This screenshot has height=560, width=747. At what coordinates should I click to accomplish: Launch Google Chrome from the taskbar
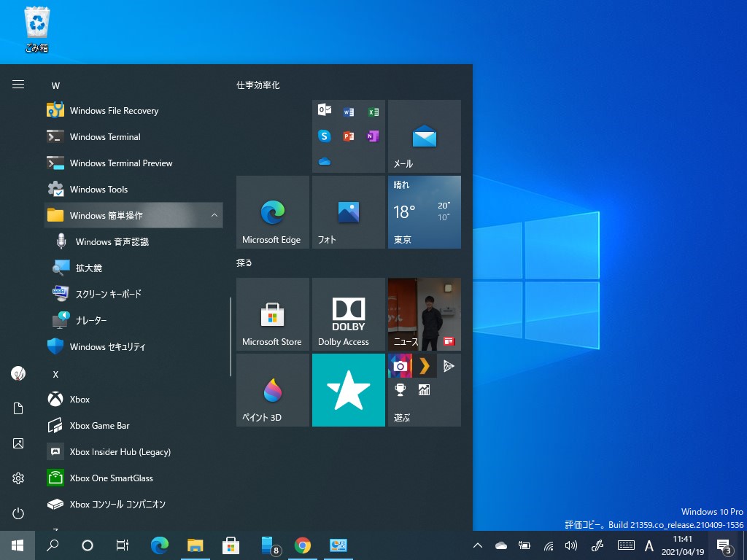coord(302,545)
